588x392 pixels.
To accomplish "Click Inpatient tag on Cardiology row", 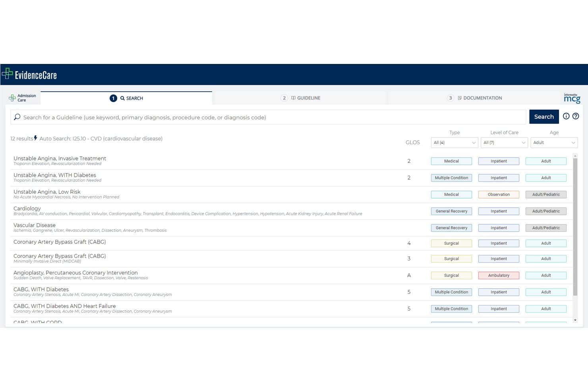I will pyautogui.click(x=499, y=211).
